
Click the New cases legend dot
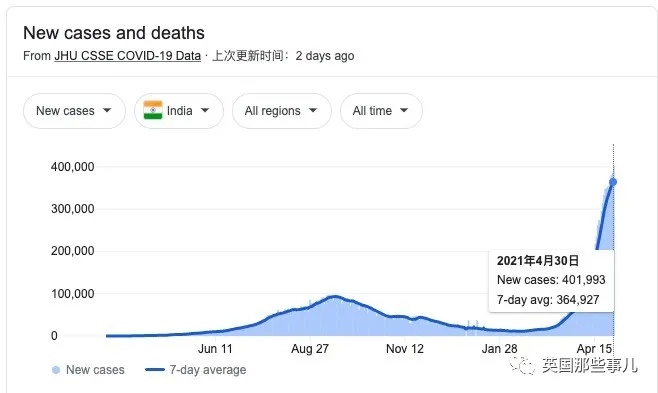(x=56, y=370)
